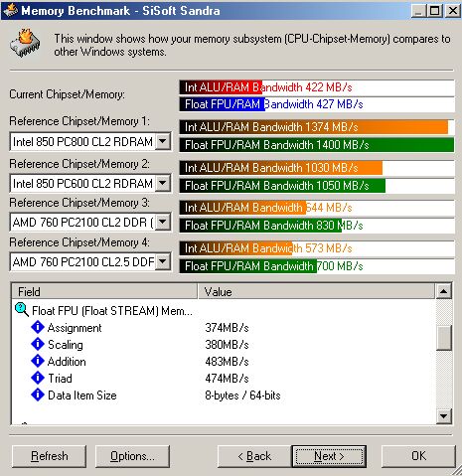Click the info icon next to Assignment
The height and width of the screenshot is (476, 462).
(x=38, y=327)
